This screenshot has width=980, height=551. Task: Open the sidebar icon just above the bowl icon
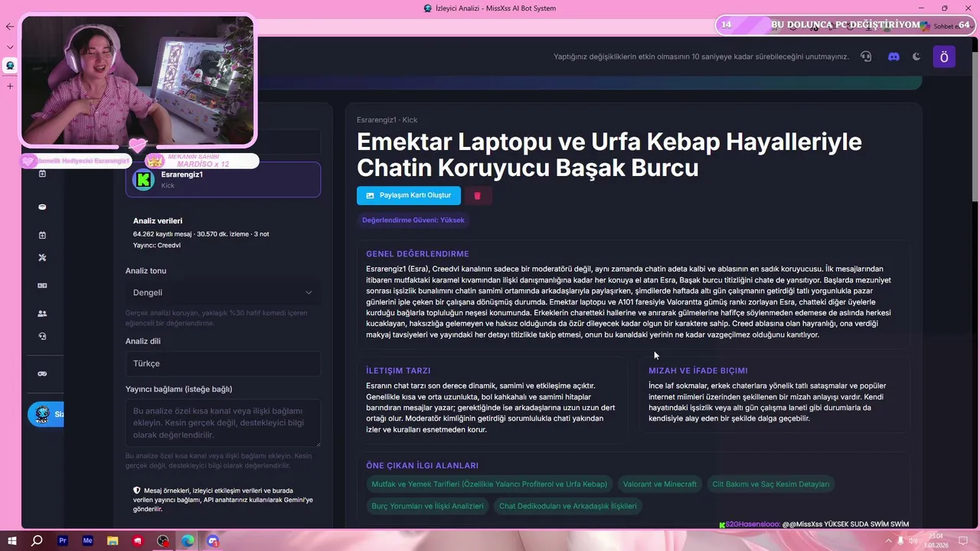42,174
